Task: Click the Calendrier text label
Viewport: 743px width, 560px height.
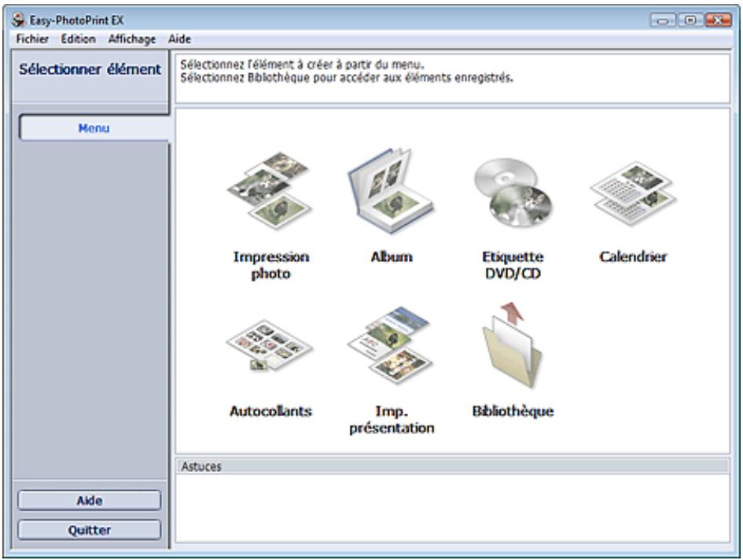Action: 633,256
